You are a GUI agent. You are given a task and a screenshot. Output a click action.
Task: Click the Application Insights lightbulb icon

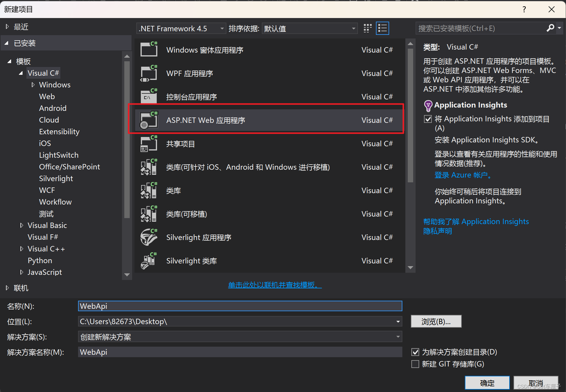click(x=428, y=106)
